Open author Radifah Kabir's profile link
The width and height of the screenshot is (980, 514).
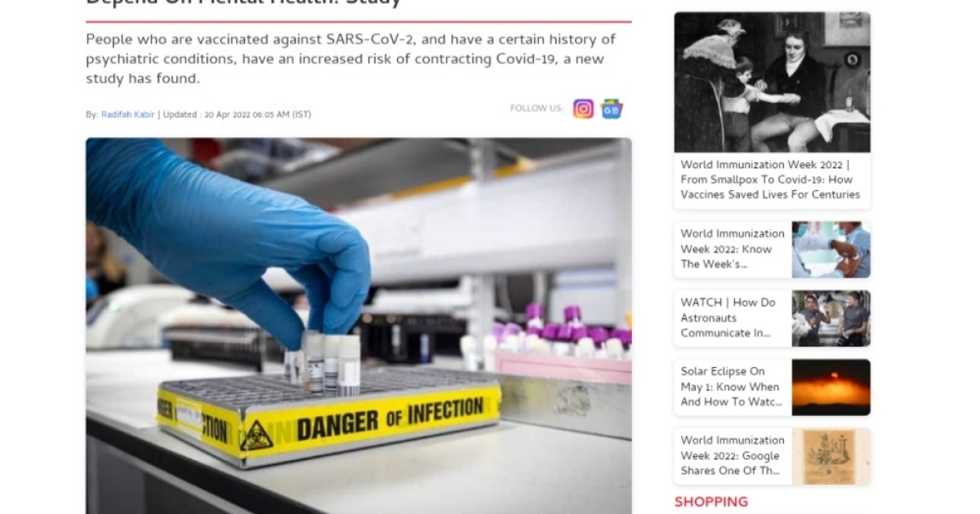(128, 115)
